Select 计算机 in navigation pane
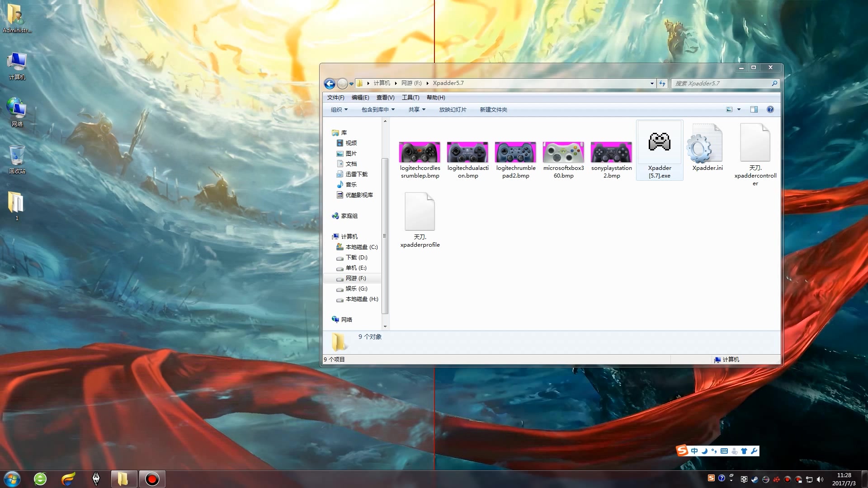The height and width of the screenshot is (488, 868). pyautogui.click(x=345, y=237)
